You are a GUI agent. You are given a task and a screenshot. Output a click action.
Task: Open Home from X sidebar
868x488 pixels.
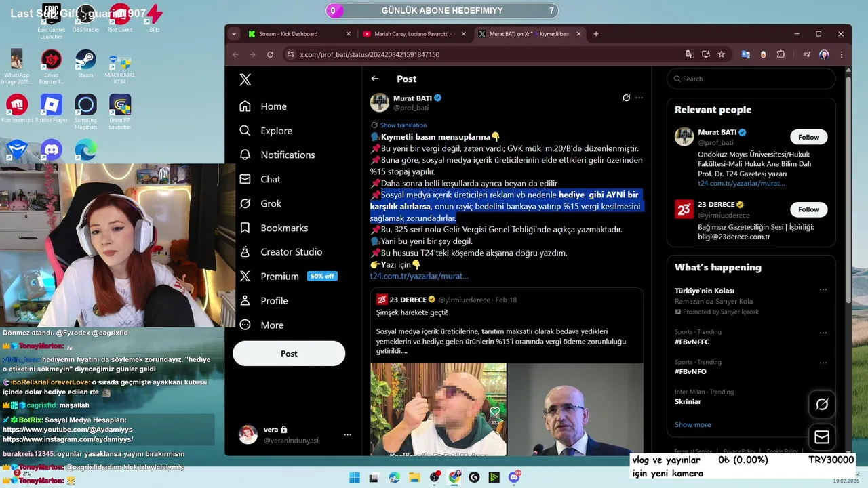(x=263, y=106)
